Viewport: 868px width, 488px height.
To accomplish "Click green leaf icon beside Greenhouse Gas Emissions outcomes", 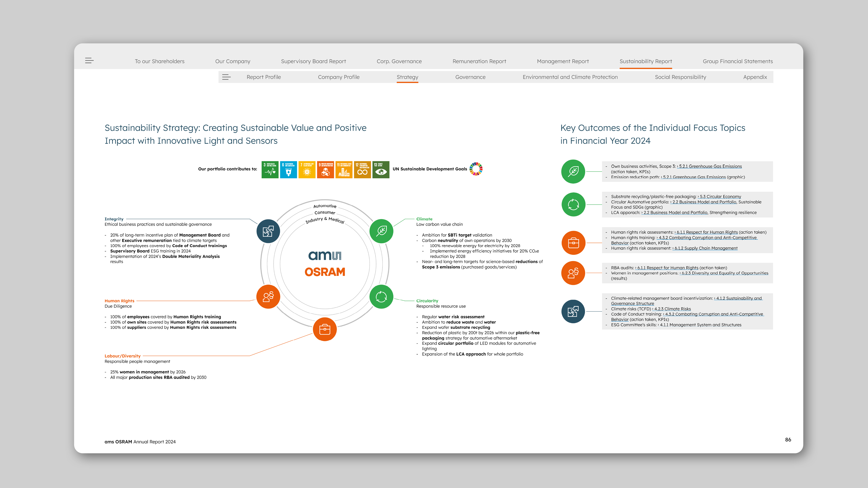I will pyautogui.click(x=573, y=171).
